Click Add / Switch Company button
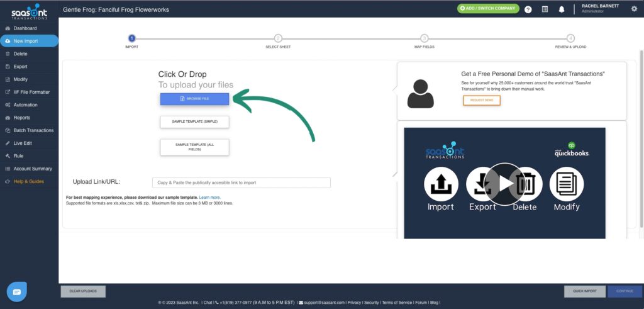Image resolution: width=644 pixels, height=309 pixels. (x=488, y=9)
